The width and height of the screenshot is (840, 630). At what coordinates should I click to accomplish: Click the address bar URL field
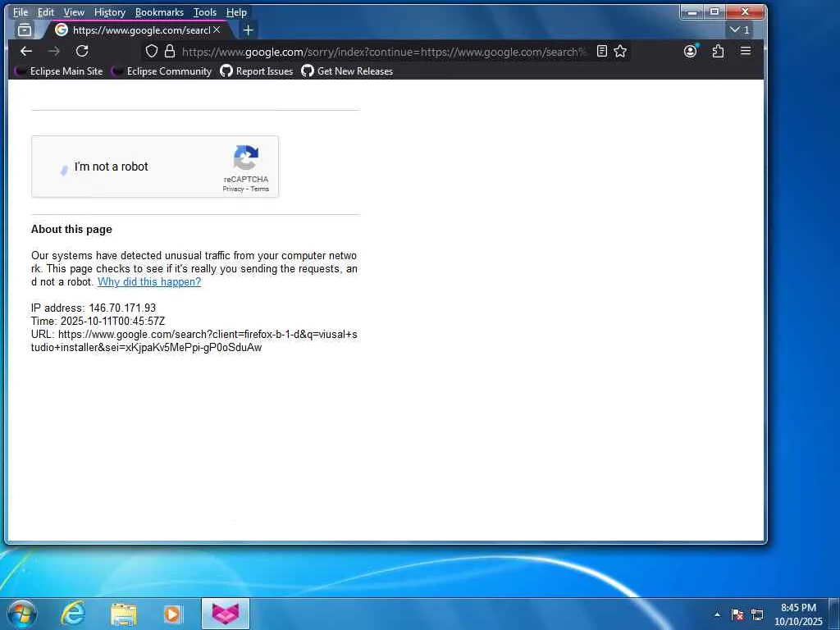click(384, 52)
